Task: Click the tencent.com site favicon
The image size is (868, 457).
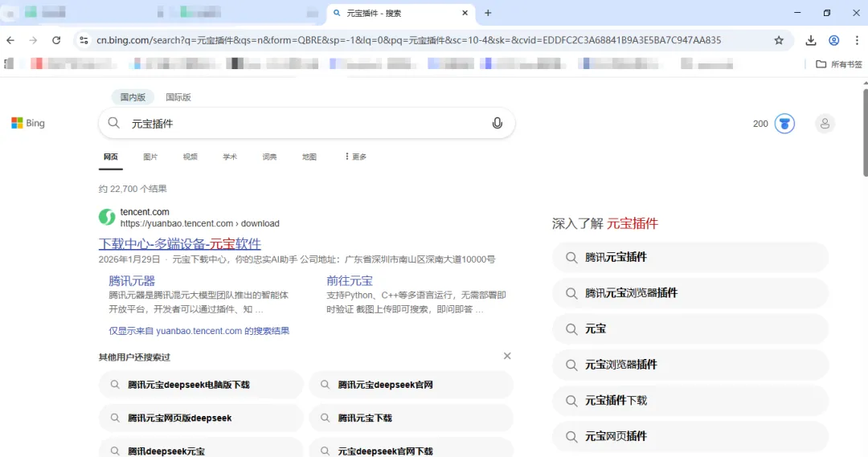Action: coord(107,217)
